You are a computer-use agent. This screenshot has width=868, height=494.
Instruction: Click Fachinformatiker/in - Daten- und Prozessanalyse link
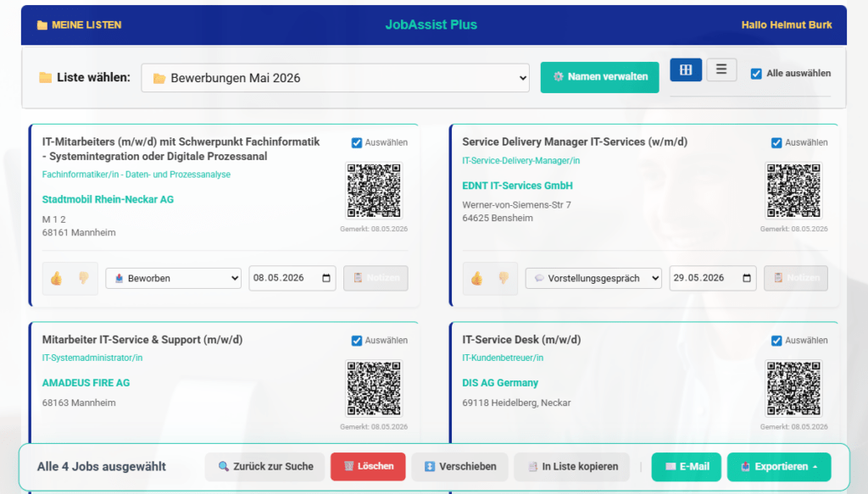(136, 175)
